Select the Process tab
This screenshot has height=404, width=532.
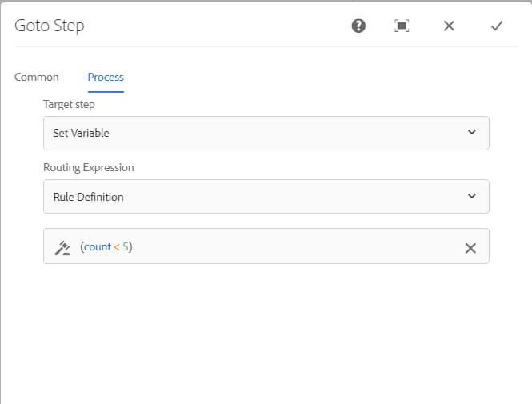click(106, 78)
